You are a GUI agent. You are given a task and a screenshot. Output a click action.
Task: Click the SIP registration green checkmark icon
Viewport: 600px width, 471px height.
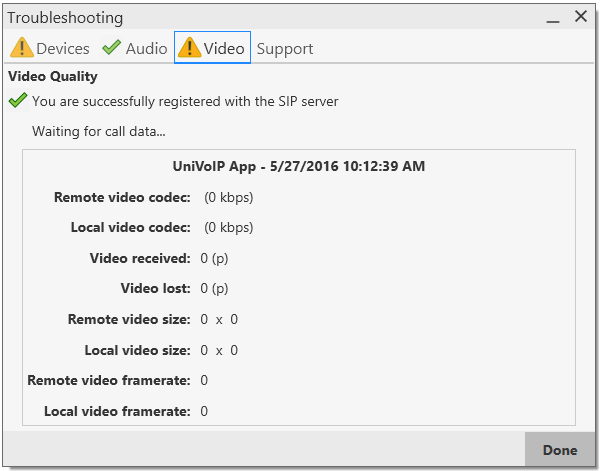coord(18,100)
